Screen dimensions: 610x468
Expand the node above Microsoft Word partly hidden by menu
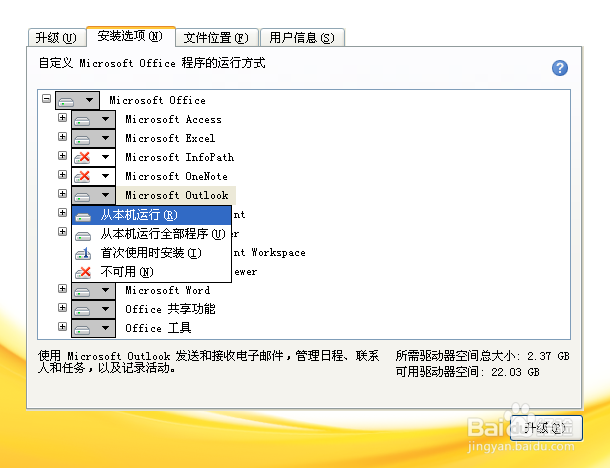(x=62, y=231)
